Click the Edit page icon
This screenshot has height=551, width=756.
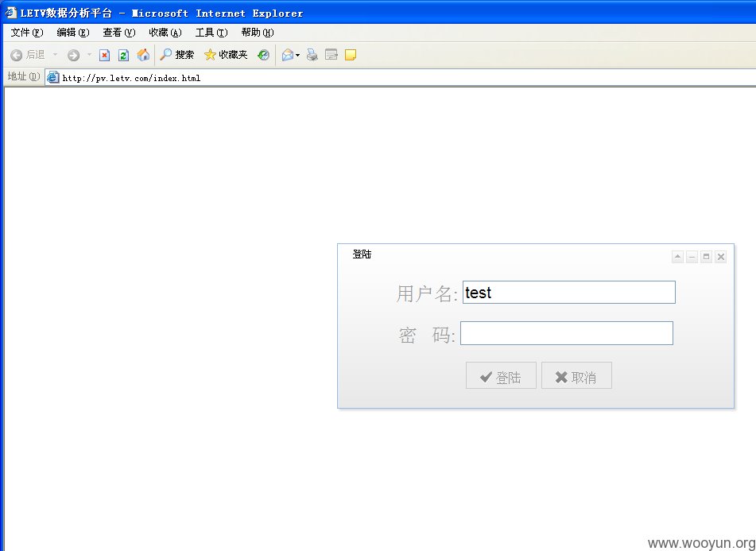pyautogui.click(x=331, y=55)
